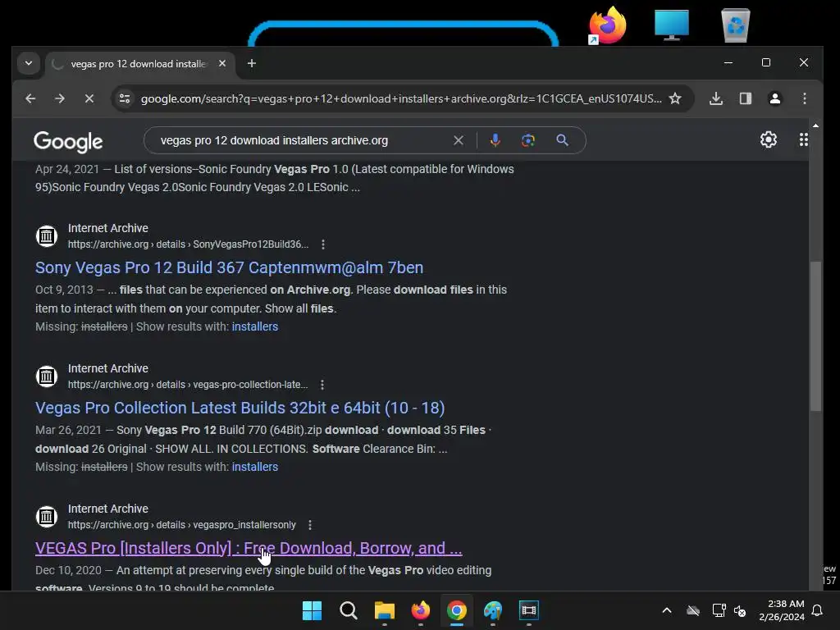
Task: Open File Explorer from taskbar
Action: (x=384, y=610)
